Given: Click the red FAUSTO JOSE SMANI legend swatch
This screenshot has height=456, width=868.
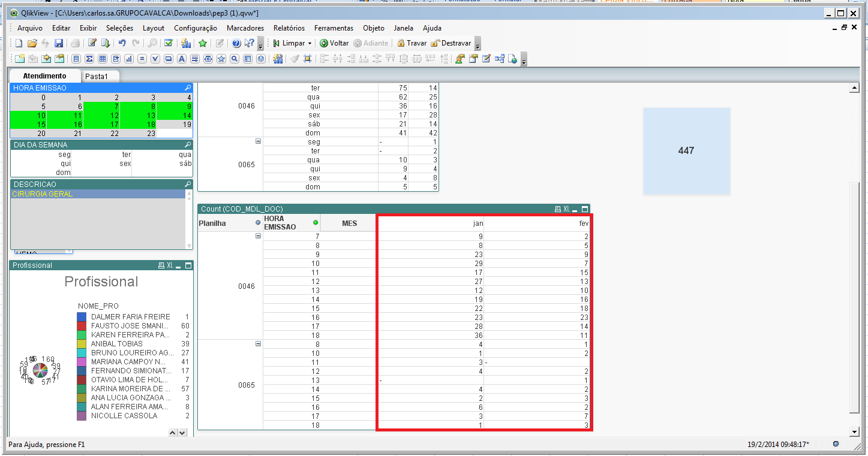Looking at the screenshot, I should click(x=82, y=325).
